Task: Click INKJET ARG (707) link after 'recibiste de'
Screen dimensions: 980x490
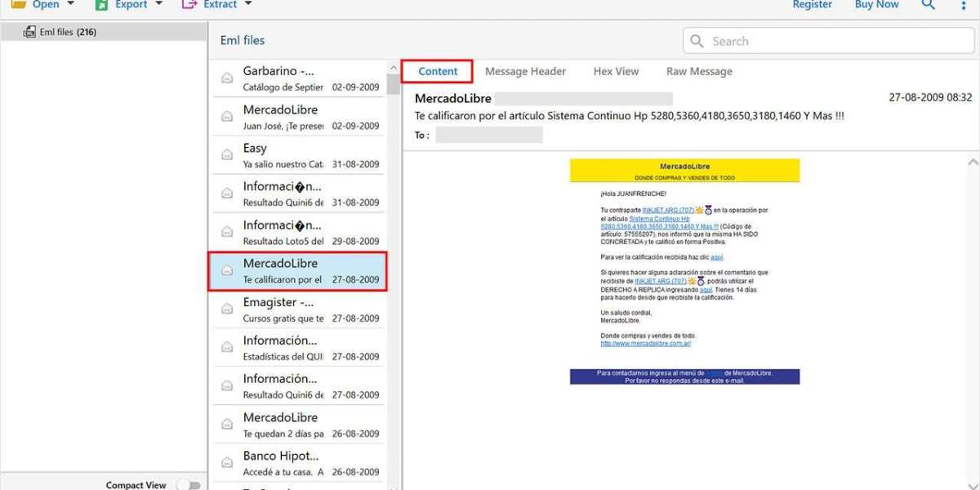Action: 661,281
